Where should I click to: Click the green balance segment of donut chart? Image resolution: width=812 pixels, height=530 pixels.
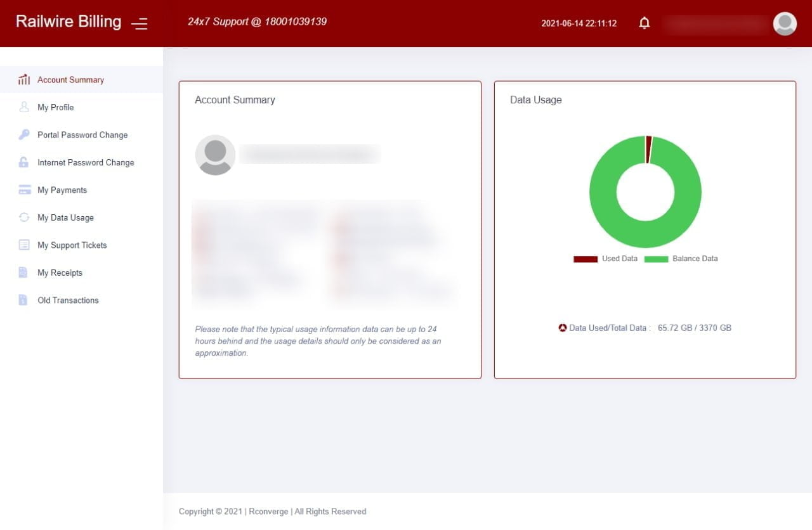645,234
